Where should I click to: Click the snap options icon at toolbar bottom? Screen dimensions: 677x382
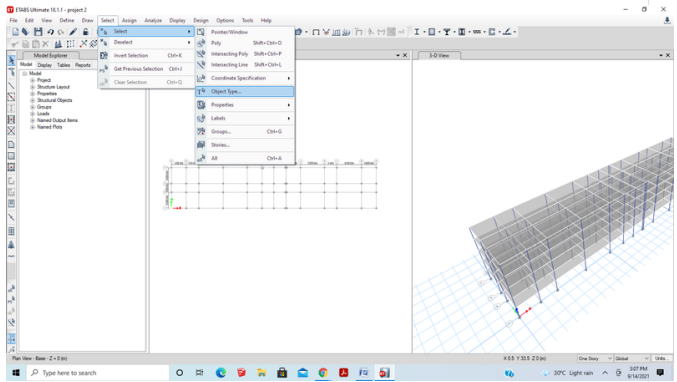(11, 338)
